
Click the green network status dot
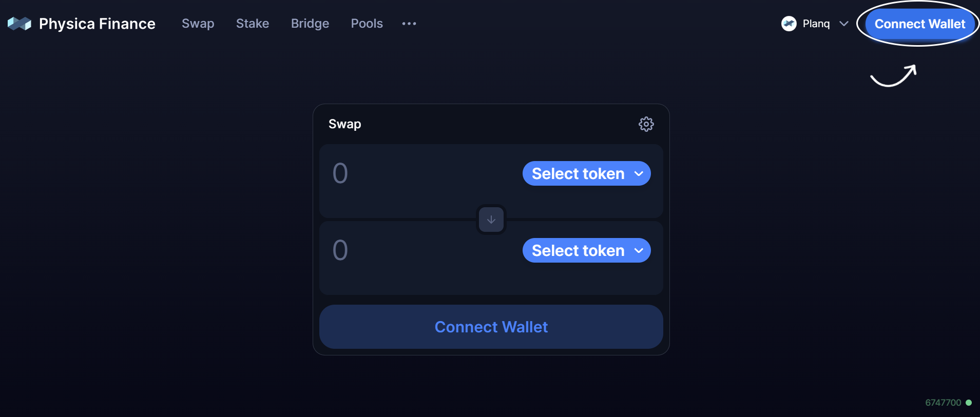pos(969,403)
